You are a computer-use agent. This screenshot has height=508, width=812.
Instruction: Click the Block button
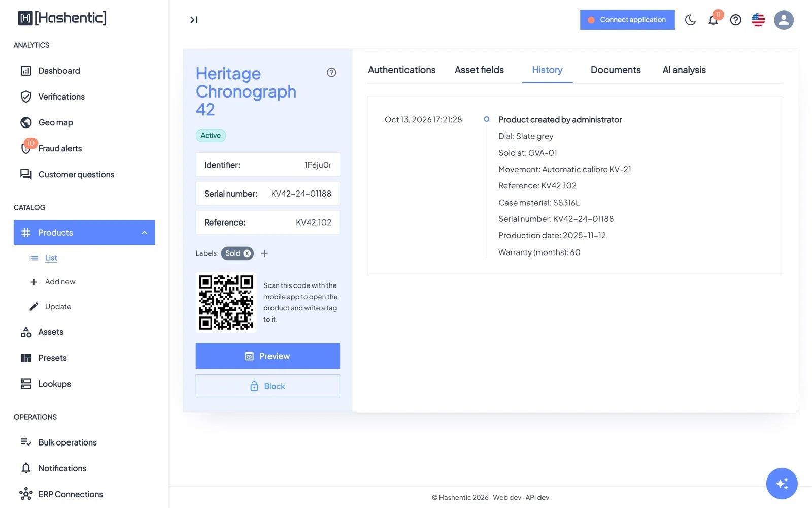pyautogui.click(x=267, y=386)
